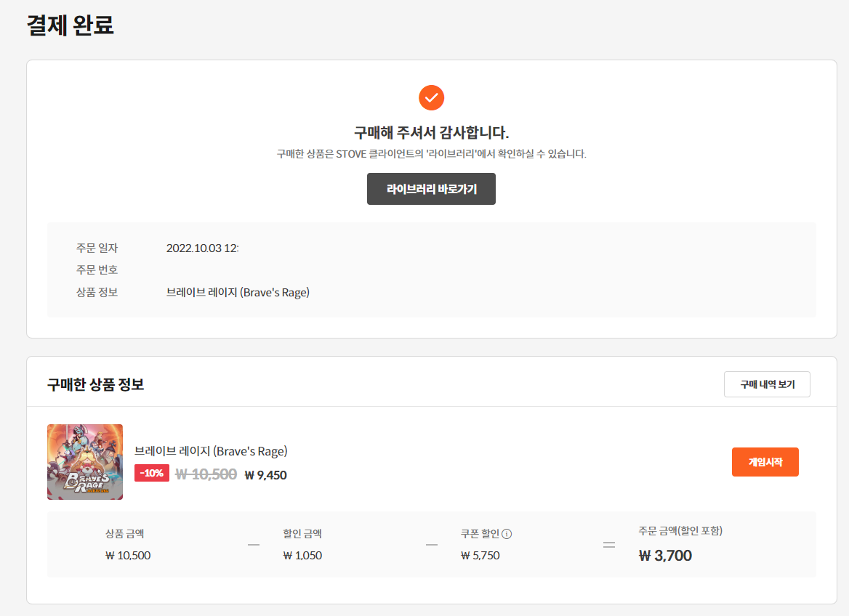Click the 쿠폰 할인 label

click(x=480, y=534)
